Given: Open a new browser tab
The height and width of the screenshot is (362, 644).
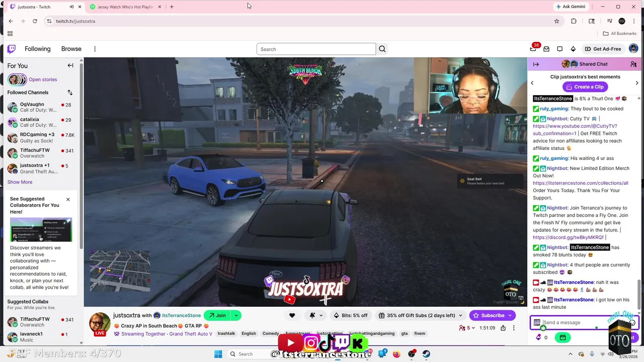Looking at the screenshot, I should (x=172, y=7).
